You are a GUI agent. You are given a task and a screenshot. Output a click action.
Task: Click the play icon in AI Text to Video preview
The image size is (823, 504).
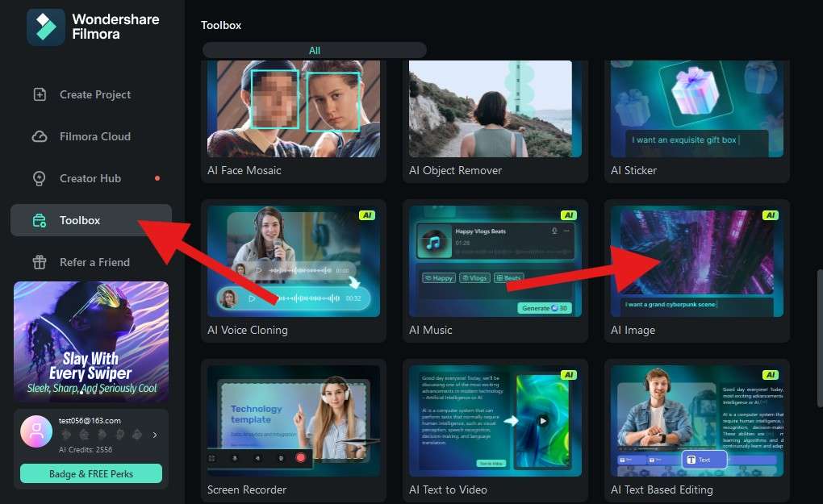543,421
